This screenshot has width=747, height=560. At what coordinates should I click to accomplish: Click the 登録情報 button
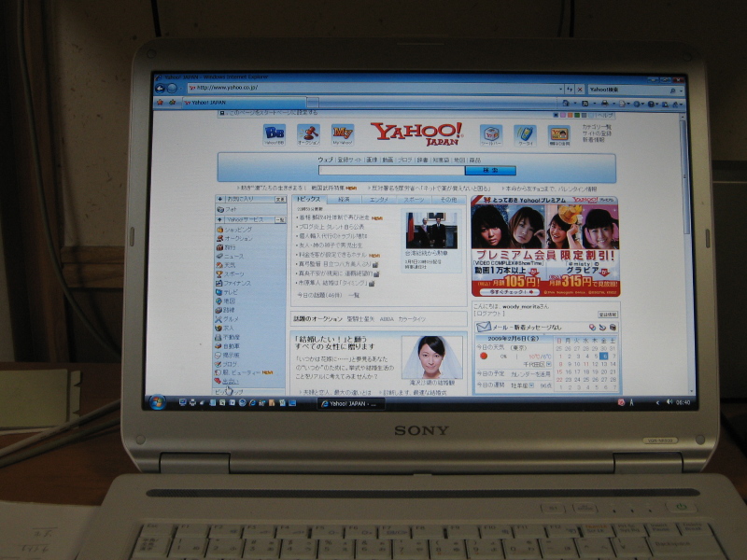click(608, 315)
